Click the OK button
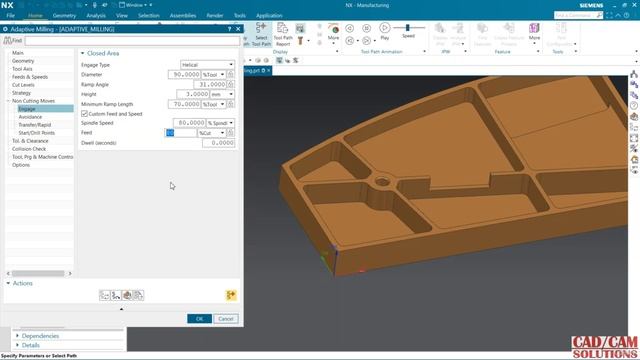Viewport: 640px width, 360px height. [x=199, y=318]
